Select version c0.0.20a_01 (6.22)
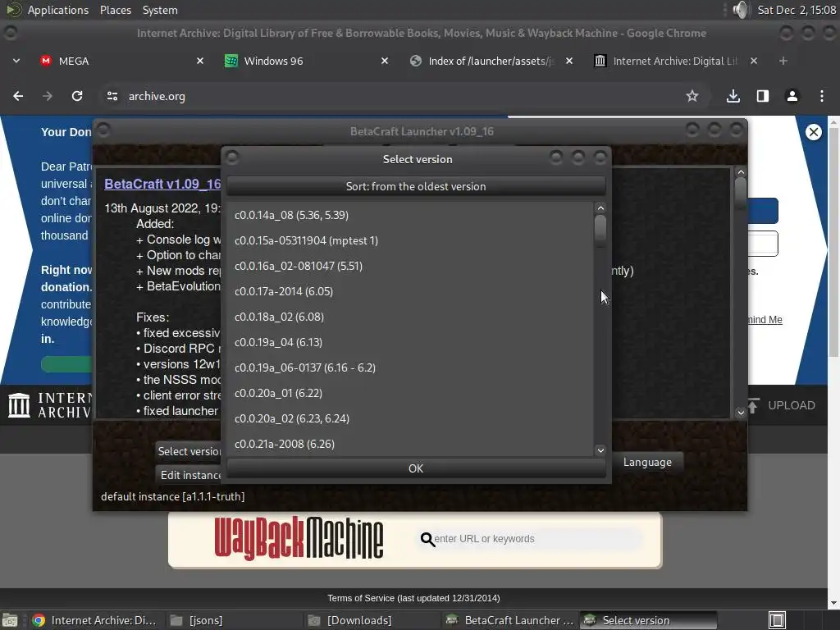Screen dimensions: 840x630 click(x=410, y=393)
